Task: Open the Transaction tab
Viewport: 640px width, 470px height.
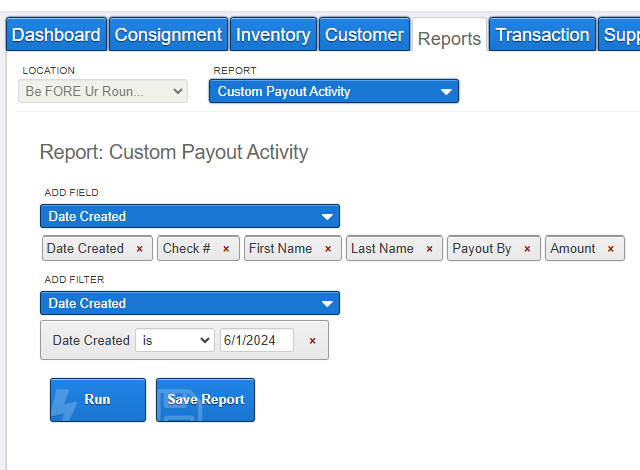Action: pos(542,34)
